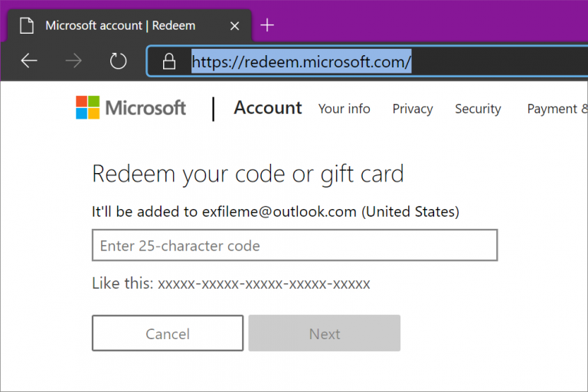Open the Payment & billing menu item
The height and width of the screenshot is (392, 588).
point(557,109)
